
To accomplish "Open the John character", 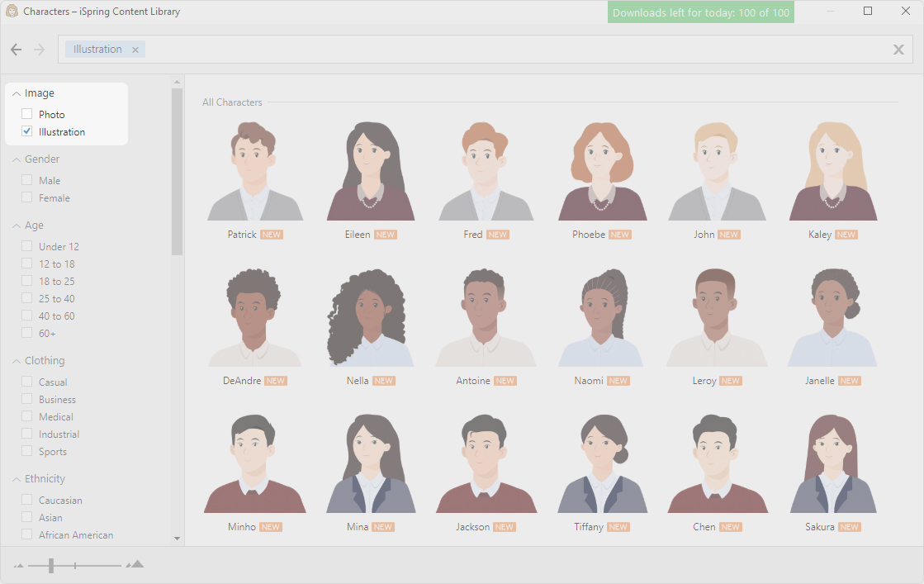I will click(x=717, y=180).
